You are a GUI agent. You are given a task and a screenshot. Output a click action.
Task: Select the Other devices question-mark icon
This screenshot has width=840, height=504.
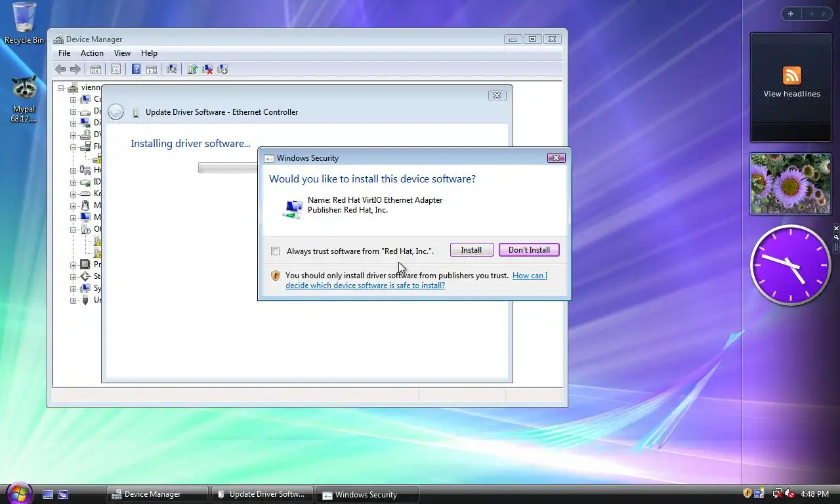click(x=85, y=229)
